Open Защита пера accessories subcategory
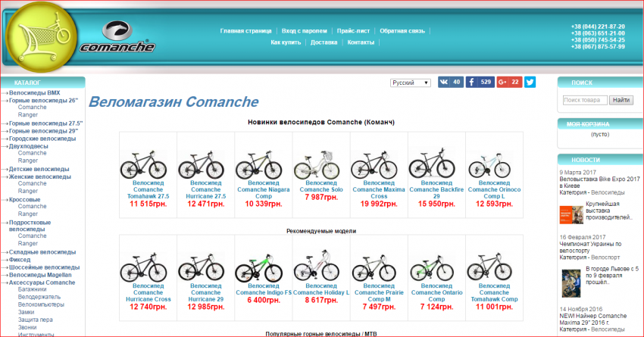Viewport: 644px width, 337px height. pyautogui.click(x=36, y=320)
